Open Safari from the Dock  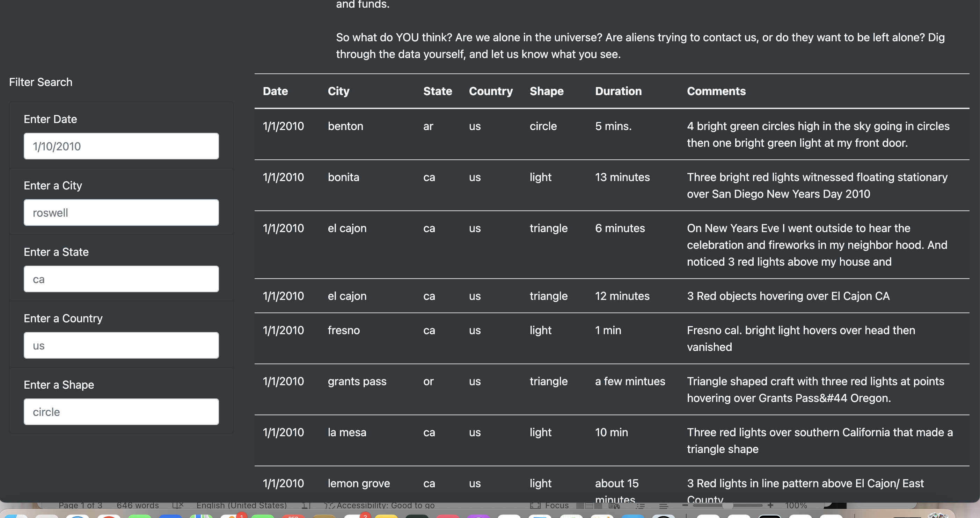tap(78, 516)
